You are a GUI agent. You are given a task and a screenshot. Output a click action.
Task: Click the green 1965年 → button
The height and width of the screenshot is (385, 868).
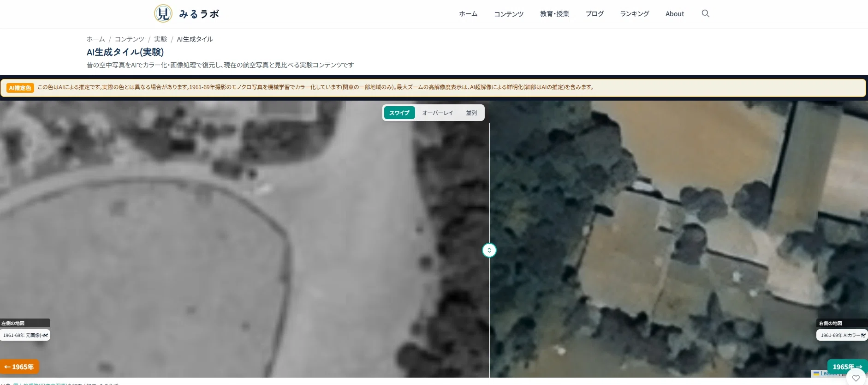847,367
